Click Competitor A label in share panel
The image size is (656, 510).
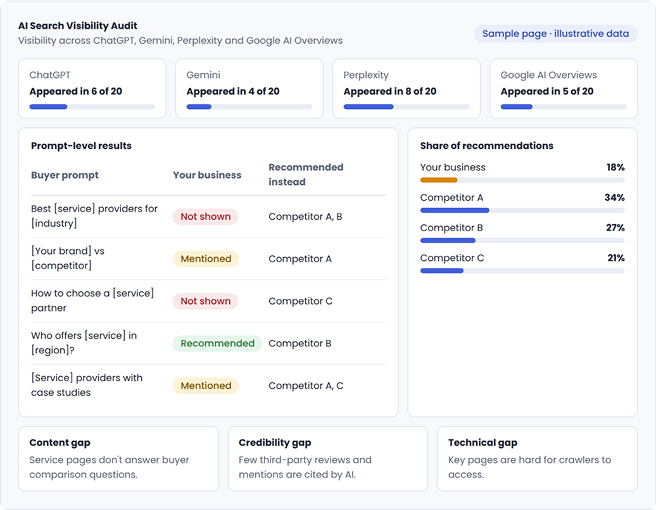(x=451, y=197)
